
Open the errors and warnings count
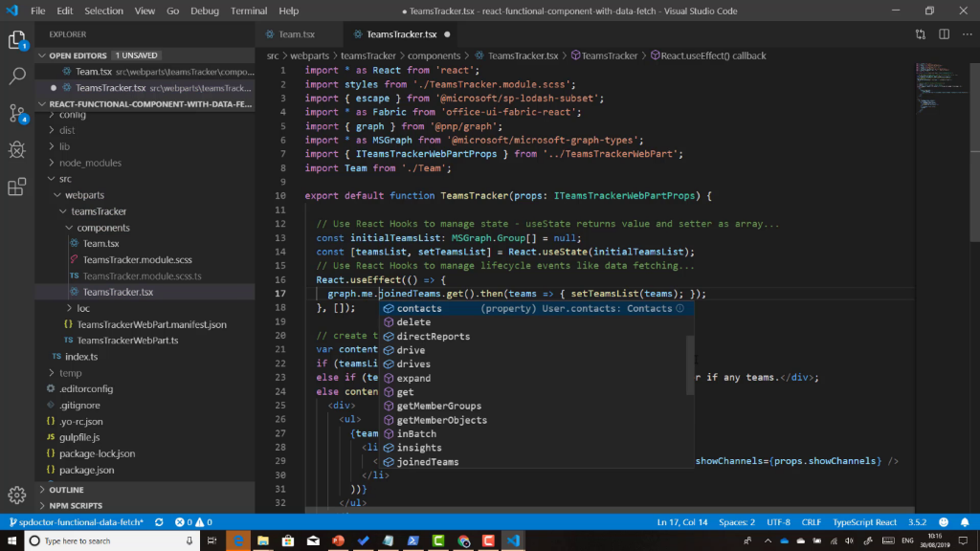point(193,522)
